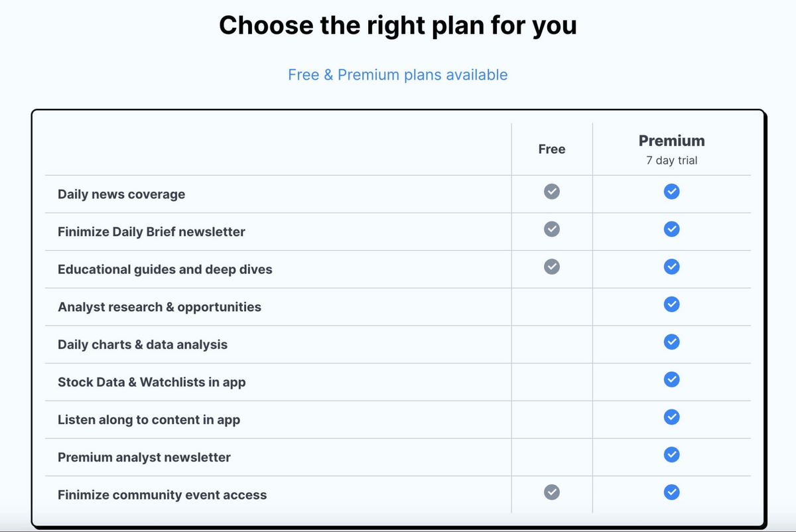Click the Premium checkmark for Educational guides and deep dives
The width and height of the screenshot is (796, 532).
pyautogui.click(x=672, y=267)
